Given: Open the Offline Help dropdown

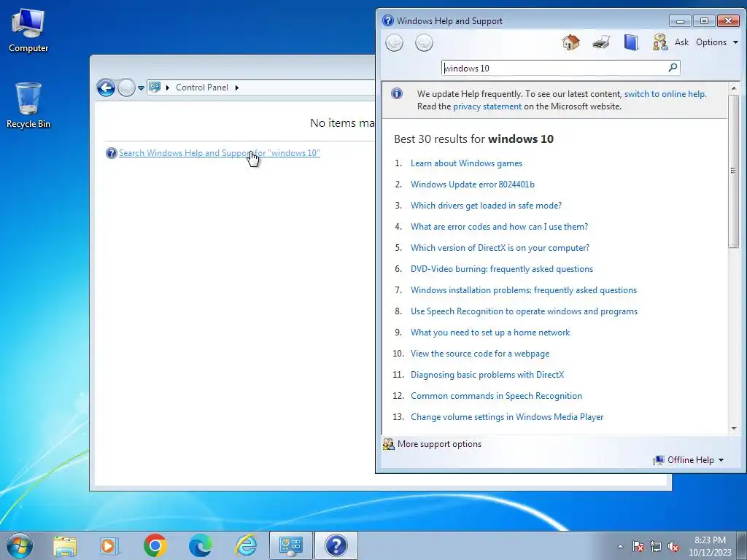Looking at the screenshot, I should tap(689, 460).
